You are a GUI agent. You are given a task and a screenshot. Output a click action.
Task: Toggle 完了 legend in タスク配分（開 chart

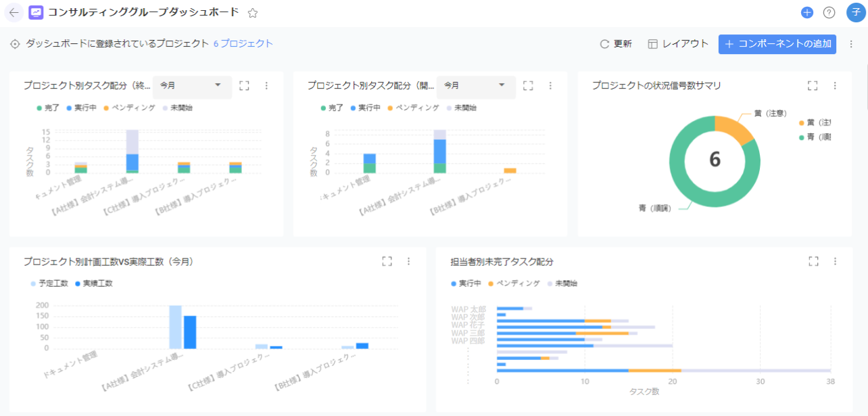[333, 108]
